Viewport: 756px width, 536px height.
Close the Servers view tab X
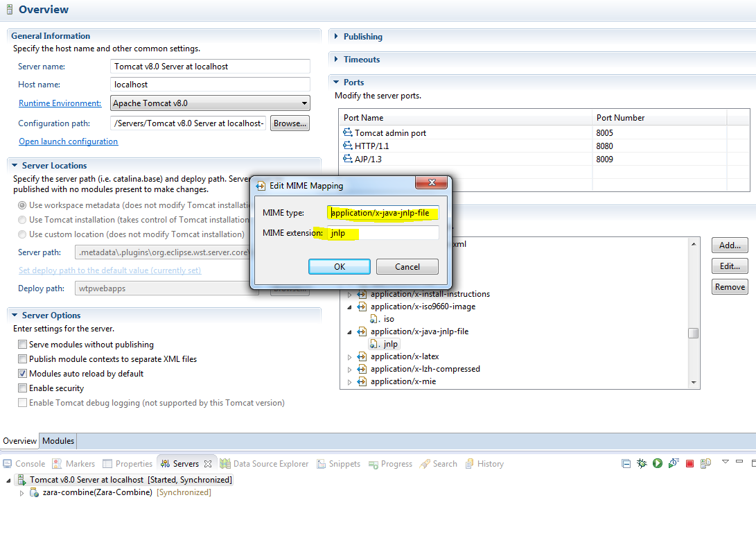[208, 464]
